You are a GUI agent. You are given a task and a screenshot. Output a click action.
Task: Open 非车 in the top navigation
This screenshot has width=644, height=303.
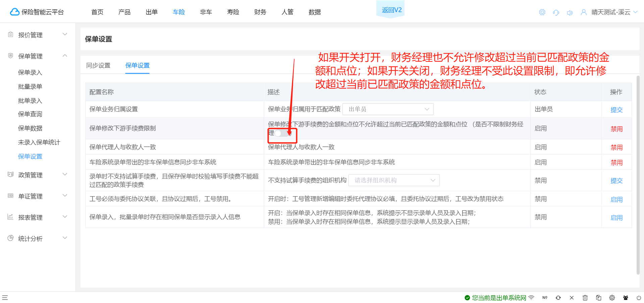coord(206,12)
